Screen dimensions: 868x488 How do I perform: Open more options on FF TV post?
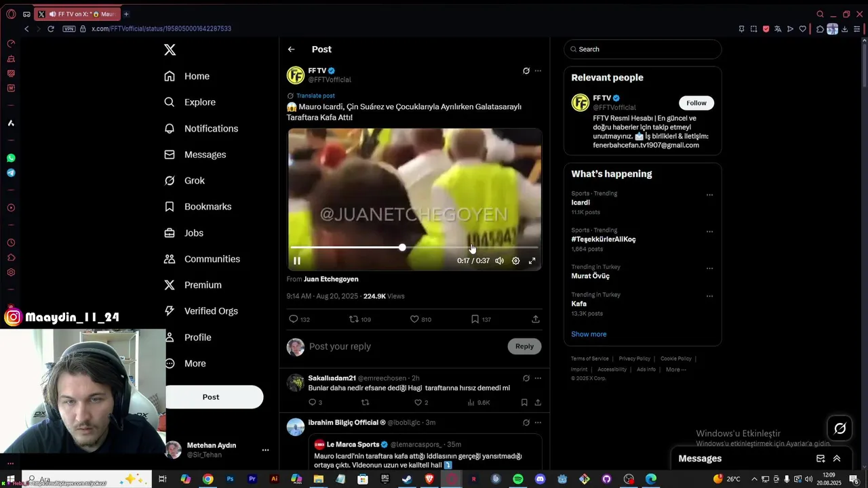click(538, 71)
